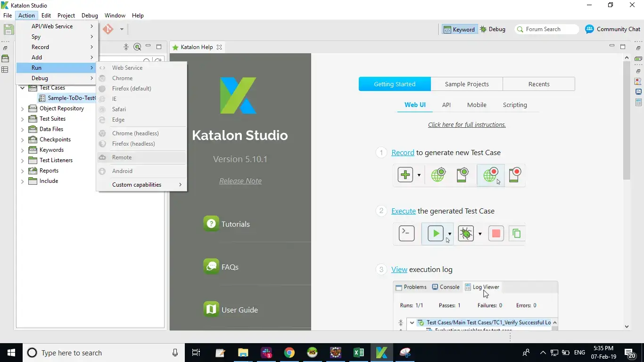Click the 'Click here for full instructions' link
The height and width of the screenshot is (362, 644).
tap(467, 125)
